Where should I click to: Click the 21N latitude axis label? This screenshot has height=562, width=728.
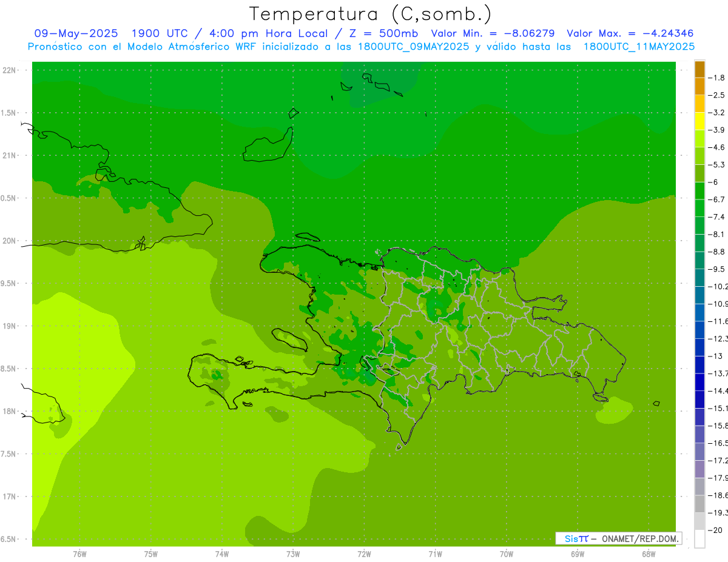10,156
